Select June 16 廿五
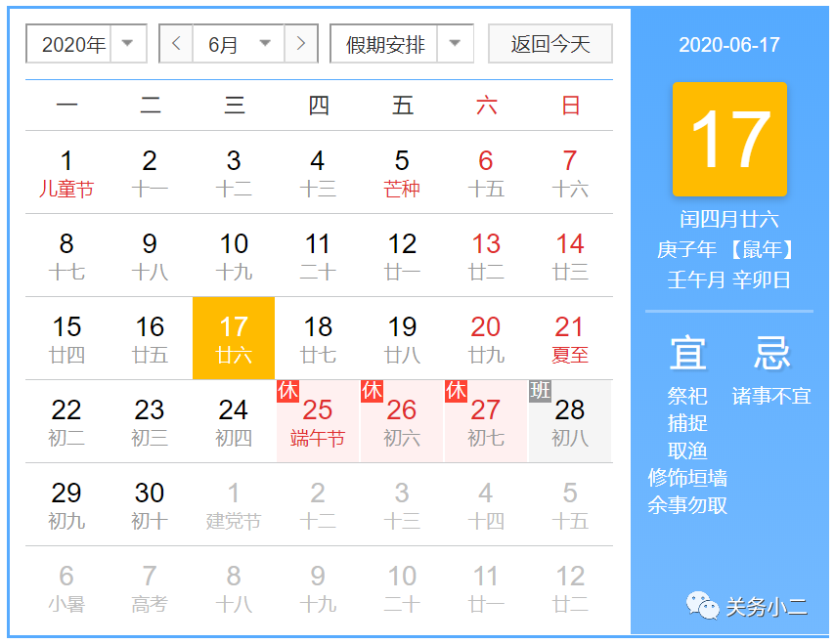This screenshot has width=835, height=644. coord(151,338)
